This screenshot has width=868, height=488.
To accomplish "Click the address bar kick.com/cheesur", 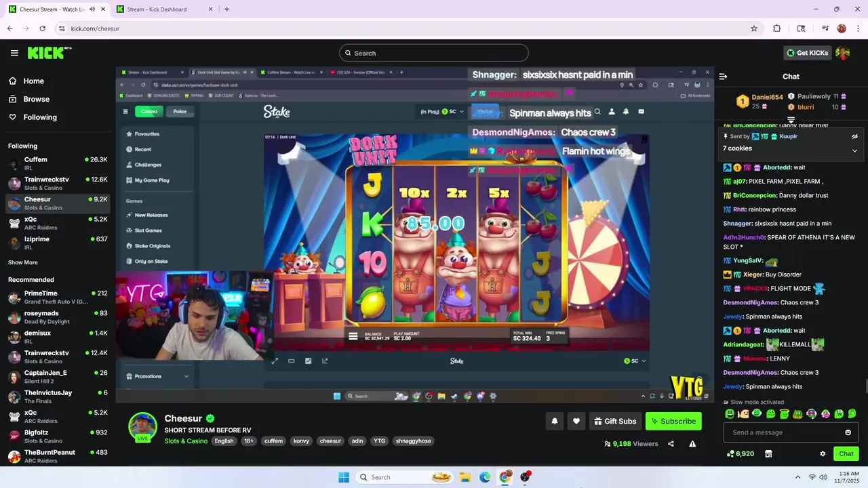I will click(x=95, y=28).
